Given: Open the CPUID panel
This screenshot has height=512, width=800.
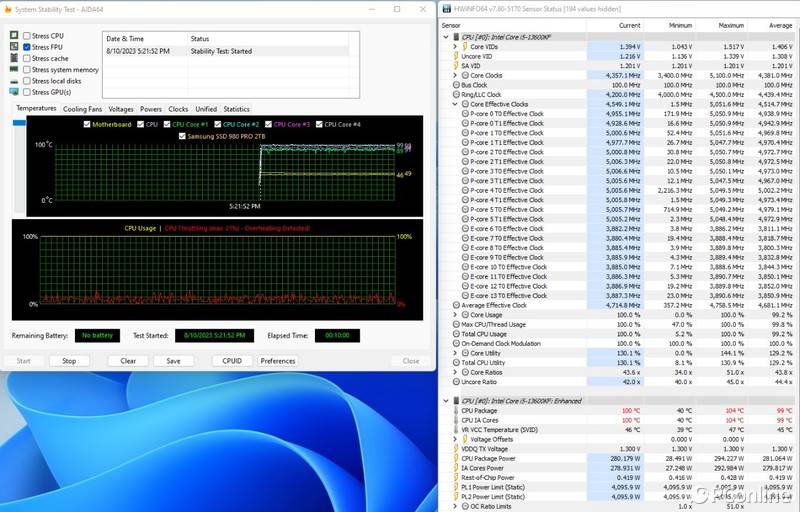Looking at the screenshot, I should [x=232, y=361].
